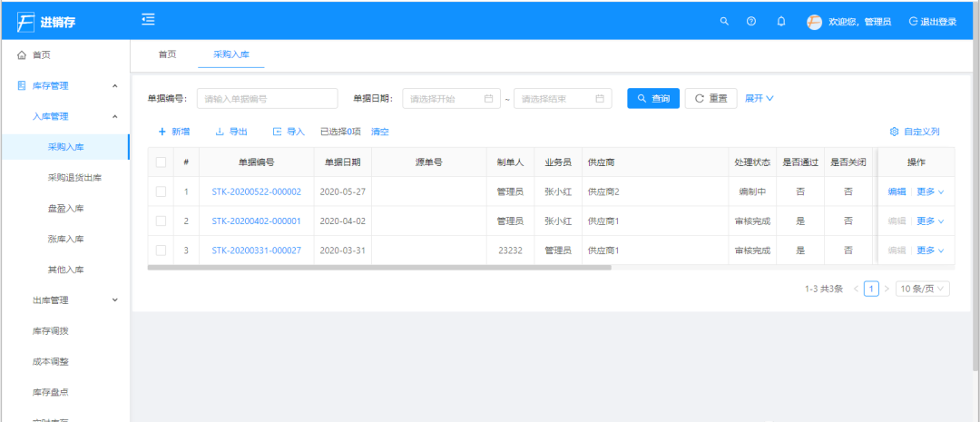Click 编辑 for STK-20200522-000002
Image resolution: width=980 pixels, height=422 pixels.
[897, 191]
